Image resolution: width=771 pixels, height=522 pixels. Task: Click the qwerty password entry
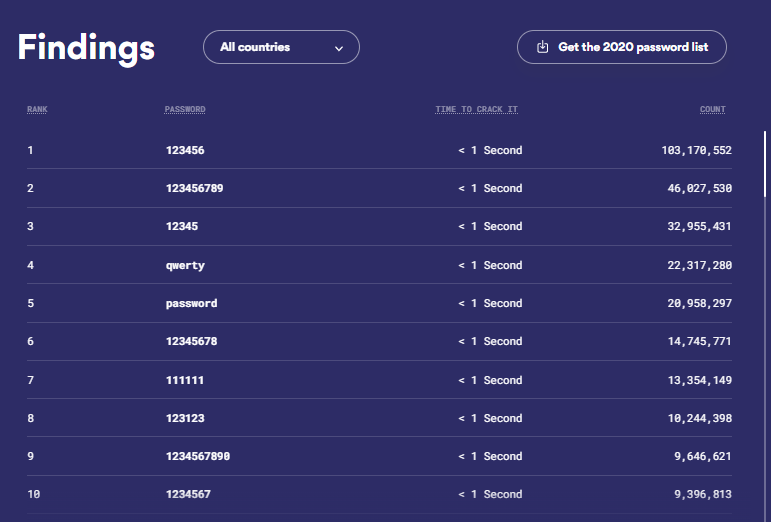pyautogui.click(x=185, y=265)
